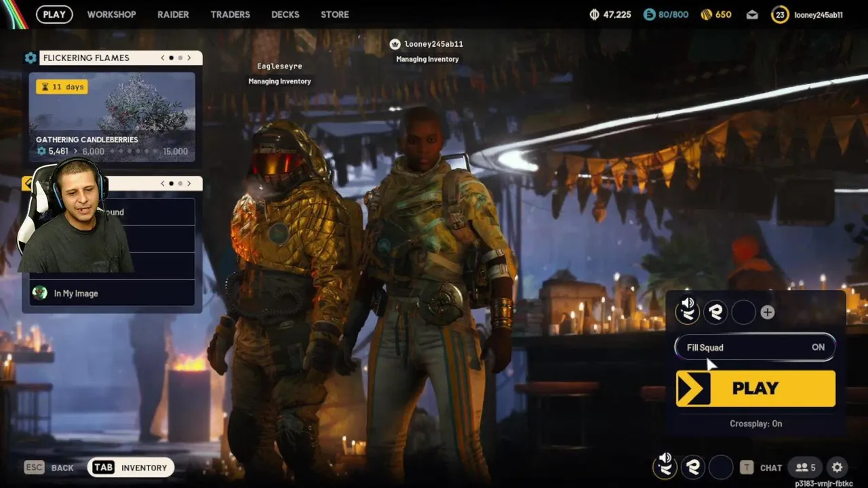
Task: Click the In My Image quest avatar icon
Action: tap(40, 293)
